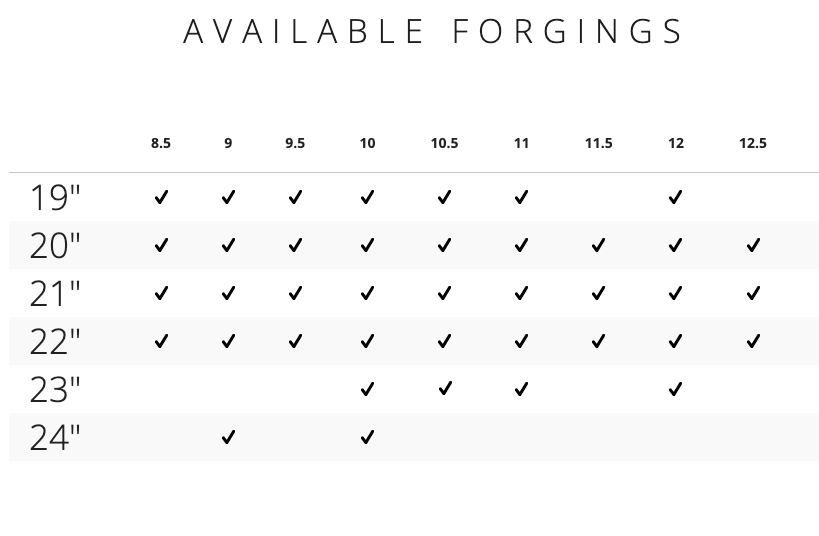The height and width of the screenshot is (536, 819).
Task: Select the 19" diameter row label
Action: point(55,197)
